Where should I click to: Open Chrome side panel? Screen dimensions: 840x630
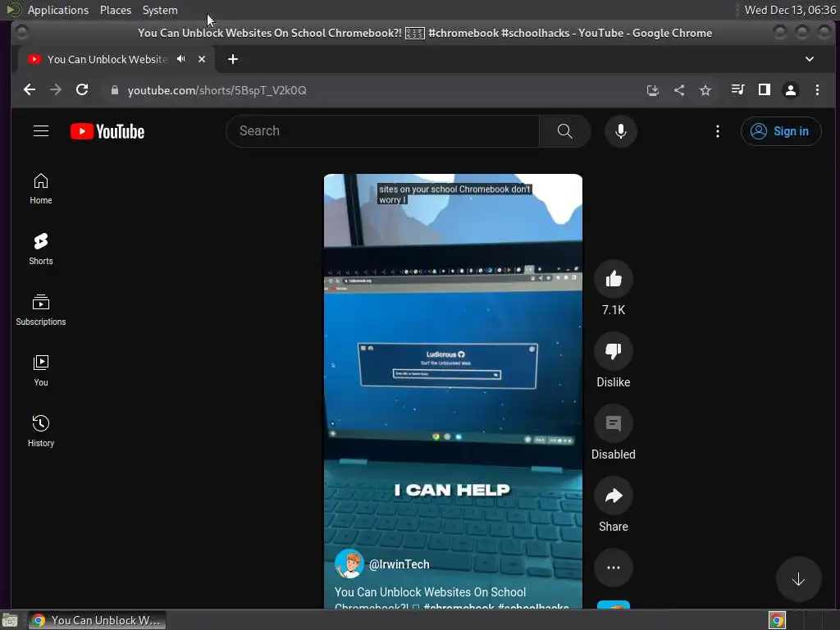point(765,89)
